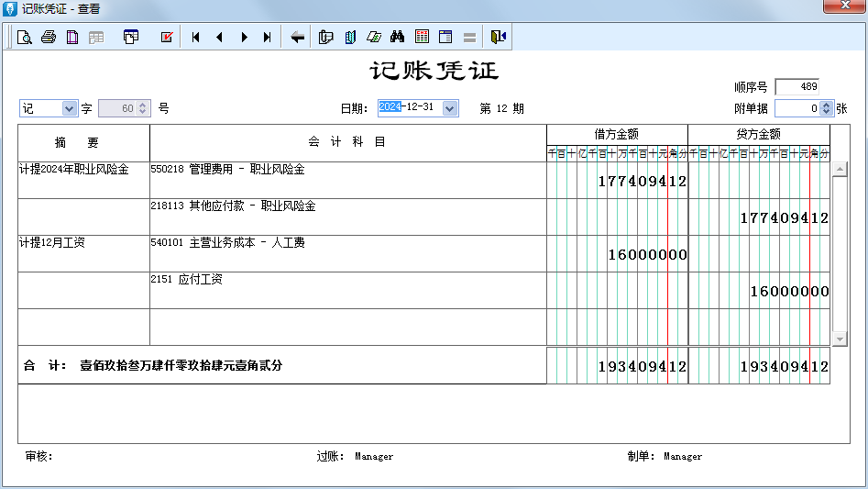Click the sequence number field showing 489
Viewport: 868px width, 489px height.
tap(796, 87)
